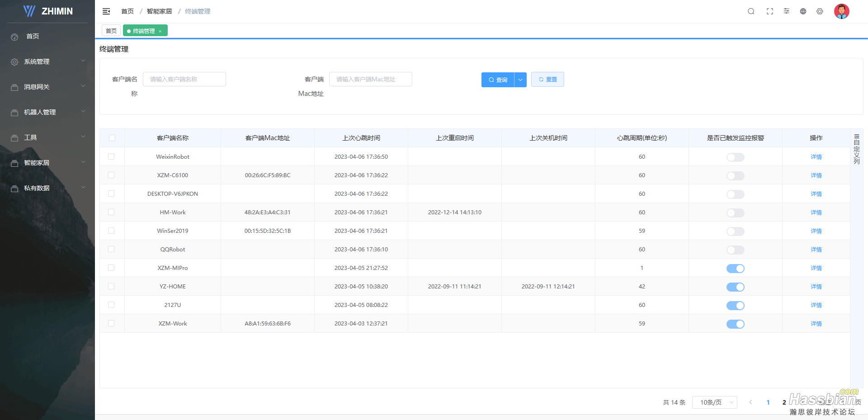
Task: Click the 机器人管理 folder icon
Action: [14, 113]
